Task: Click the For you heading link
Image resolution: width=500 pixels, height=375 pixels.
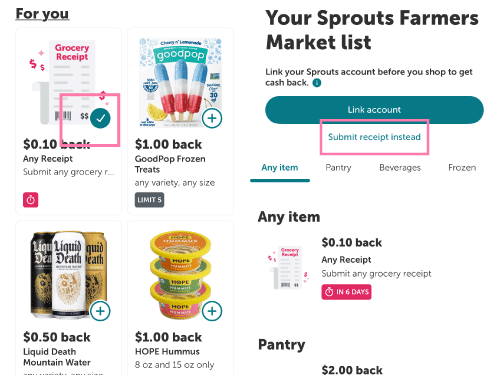Action: point(42,14)
